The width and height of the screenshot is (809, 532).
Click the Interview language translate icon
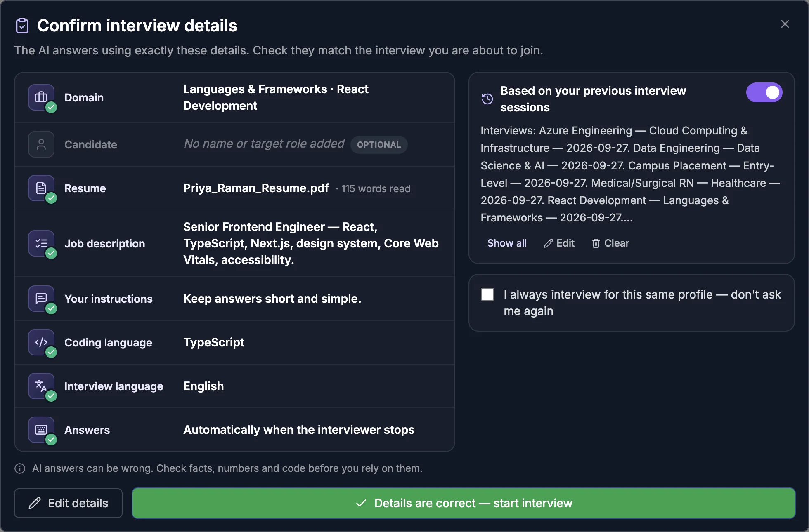coord(41,386)
